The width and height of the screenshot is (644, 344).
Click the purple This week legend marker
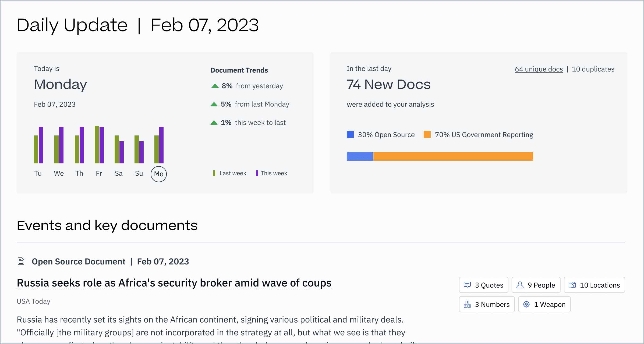point(257,173)
